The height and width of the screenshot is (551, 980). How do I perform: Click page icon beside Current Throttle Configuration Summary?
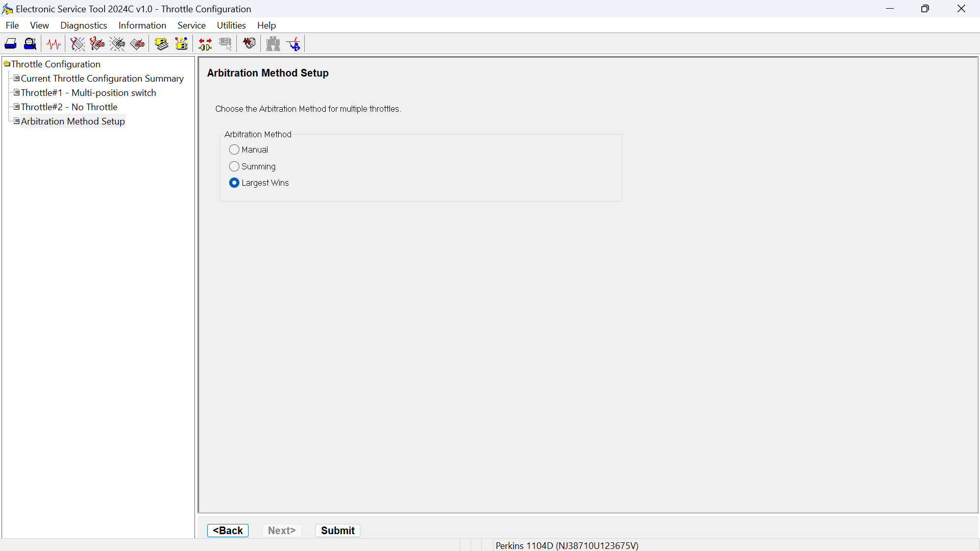click(16, 78)
